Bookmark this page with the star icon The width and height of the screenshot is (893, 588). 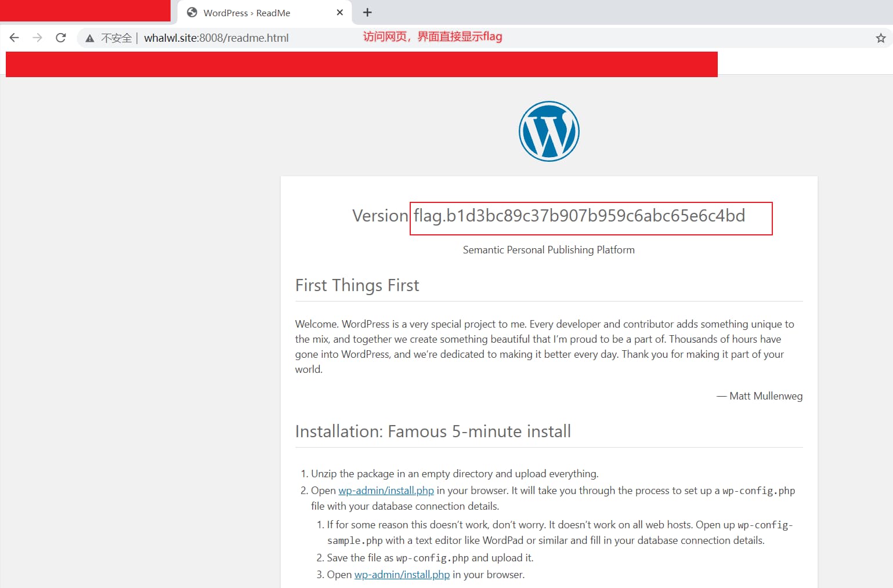[x=880, y=38]
